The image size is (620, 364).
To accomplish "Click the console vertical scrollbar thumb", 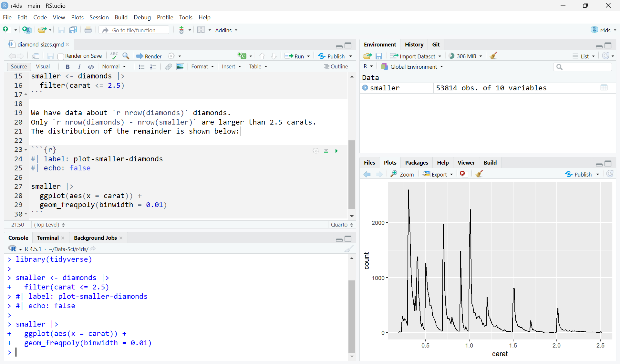I will (352, 316).
